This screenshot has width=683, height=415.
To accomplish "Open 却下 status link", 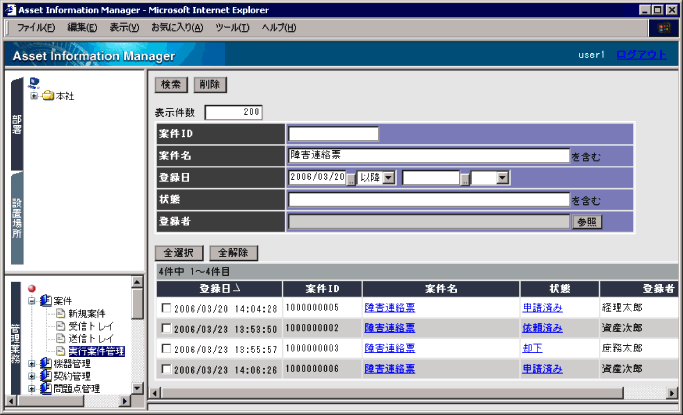I will pyautogui.click(x=532, y=348).
